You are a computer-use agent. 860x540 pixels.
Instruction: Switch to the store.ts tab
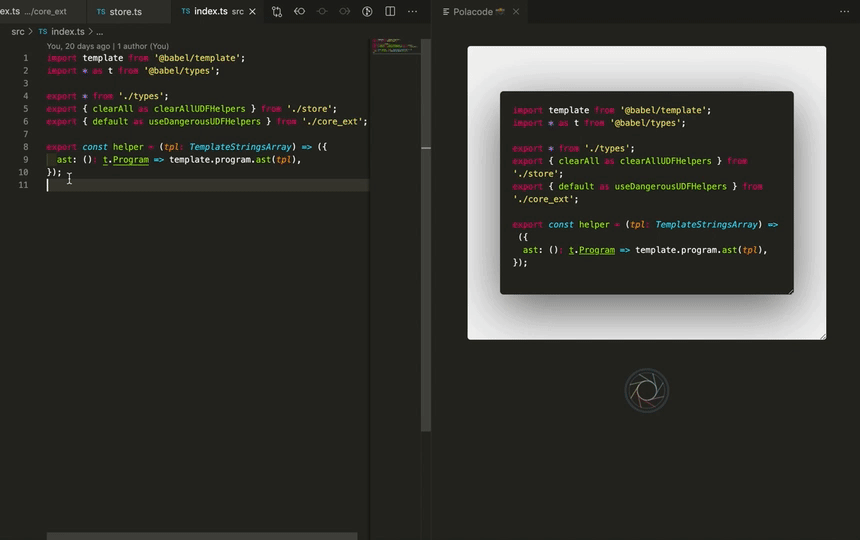125,12
